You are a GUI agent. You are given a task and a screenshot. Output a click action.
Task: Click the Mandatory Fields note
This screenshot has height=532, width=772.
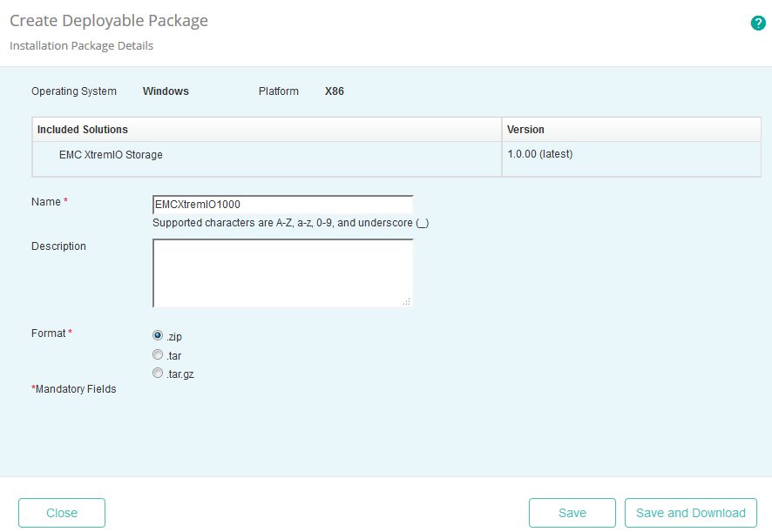point(74,388)
